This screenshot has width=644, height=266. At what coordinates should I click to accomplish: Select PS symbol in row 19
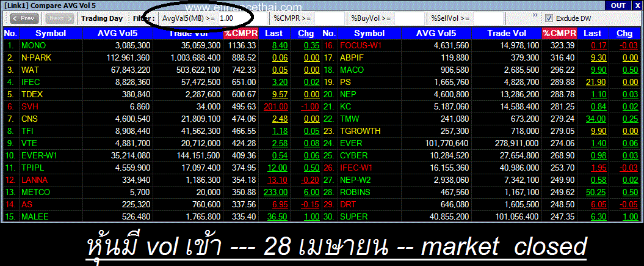click(346, 82)
